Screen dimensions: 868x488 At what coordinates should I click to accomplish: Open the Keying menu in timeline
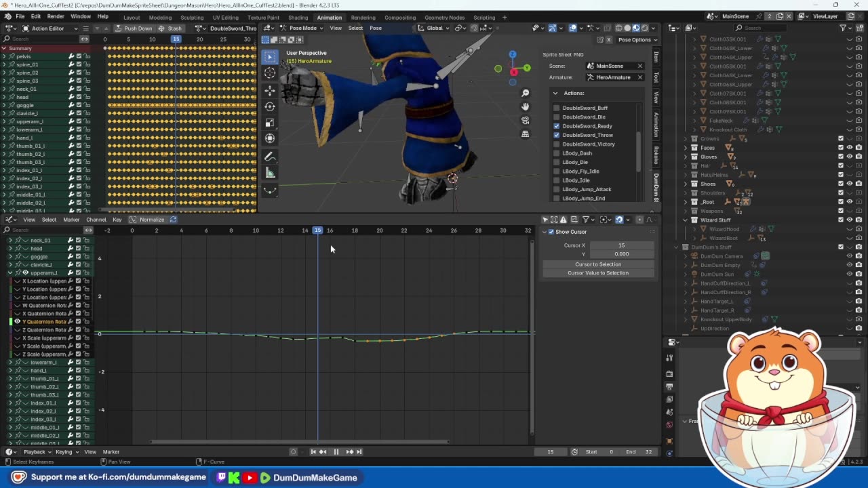(x=66, y=452)
